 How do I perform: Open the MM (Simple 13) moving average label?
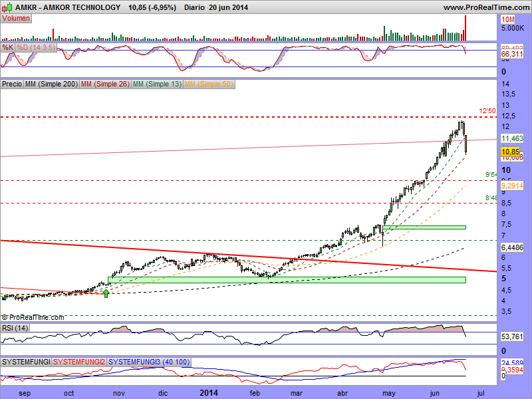tap(157, 84)
